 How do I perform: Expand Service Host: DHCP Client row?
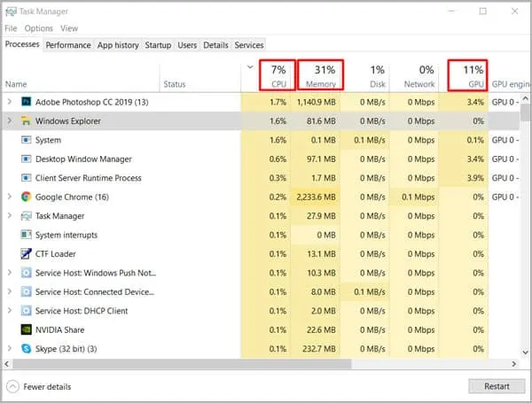(10, 311)
